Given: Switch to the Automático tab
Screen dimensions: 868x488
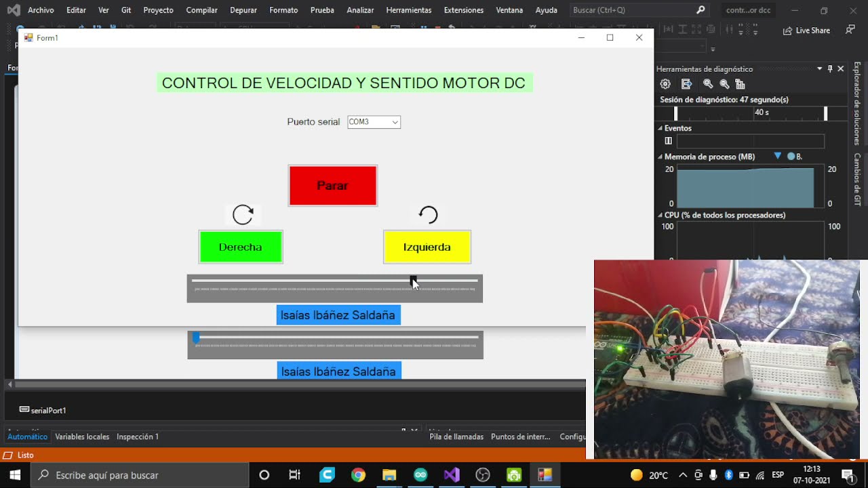Looking at the screenshot, I should 28,436.
